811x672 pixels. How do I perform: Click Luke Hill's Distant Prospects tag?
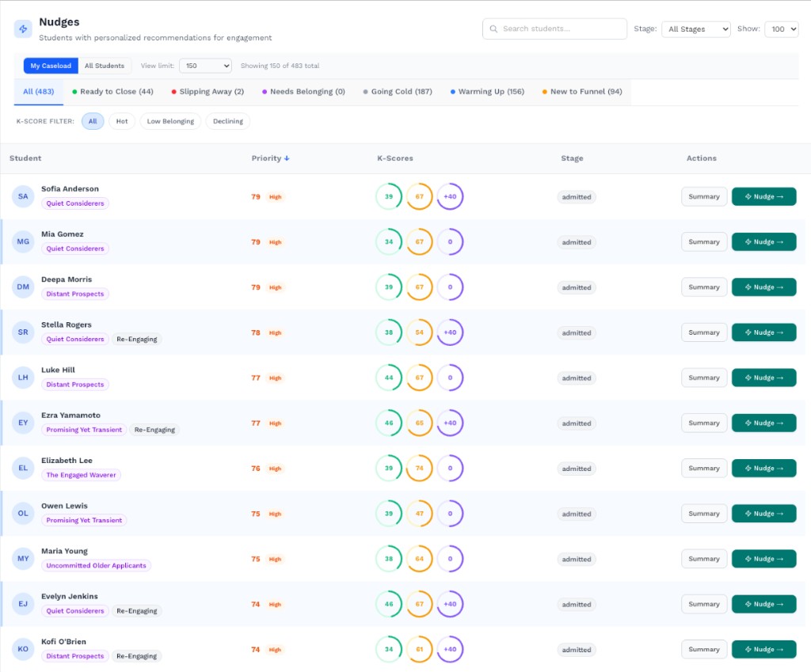click(75, 385)
